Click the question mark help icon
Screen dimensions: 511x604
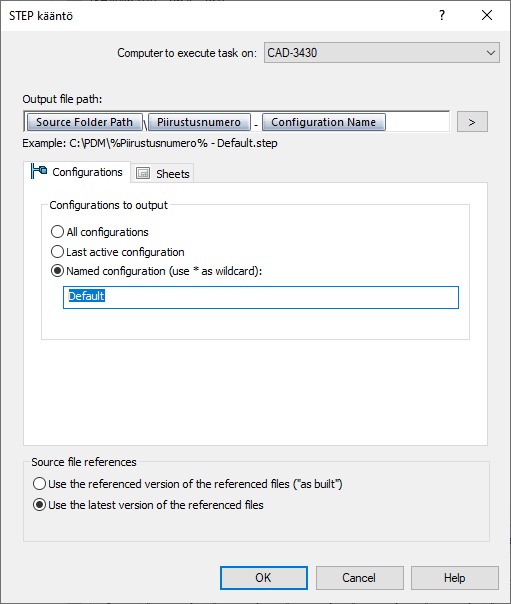tap(442, 15)
